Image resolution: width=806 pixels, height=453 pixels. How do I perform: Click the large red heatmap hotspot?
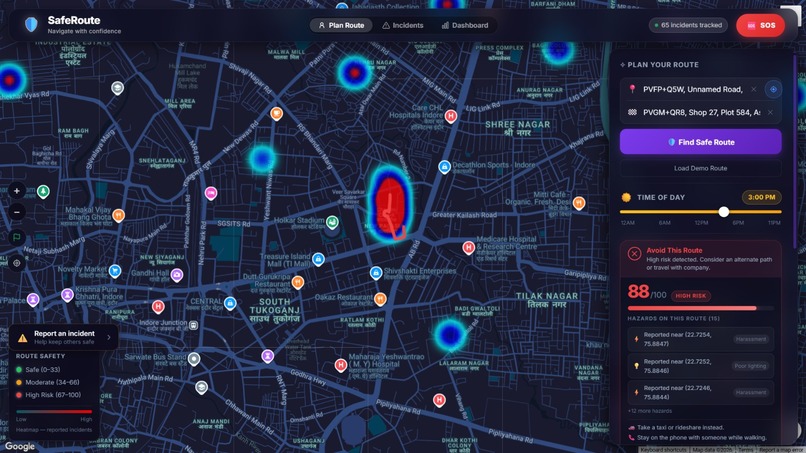(x=390, y=204)
